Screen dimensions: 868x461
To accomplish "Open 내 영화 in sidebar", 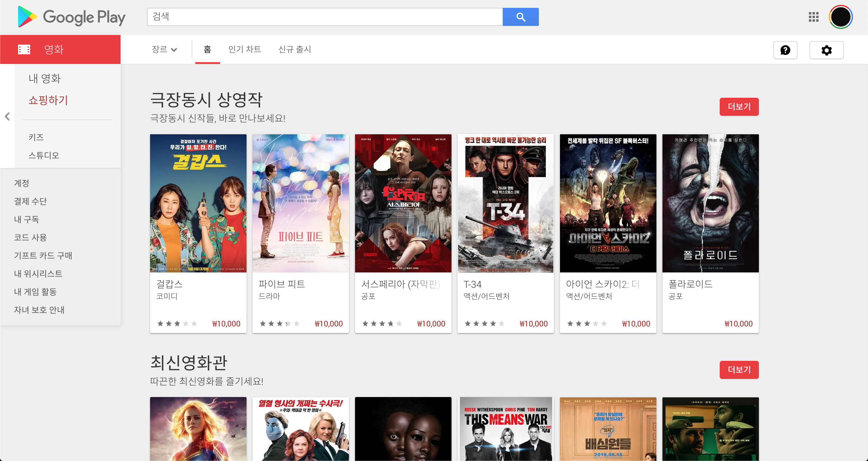I will pyautogui.click(x=45, y=78).
